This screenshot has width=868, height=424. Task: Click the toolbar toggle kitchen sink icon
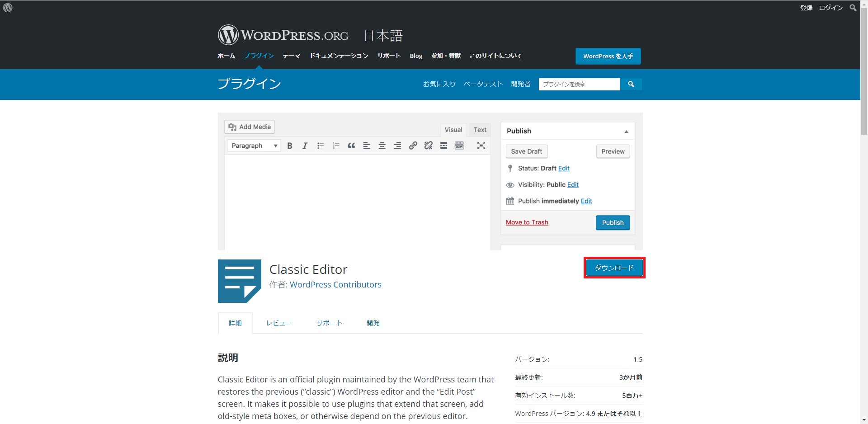tap(459, 146)
